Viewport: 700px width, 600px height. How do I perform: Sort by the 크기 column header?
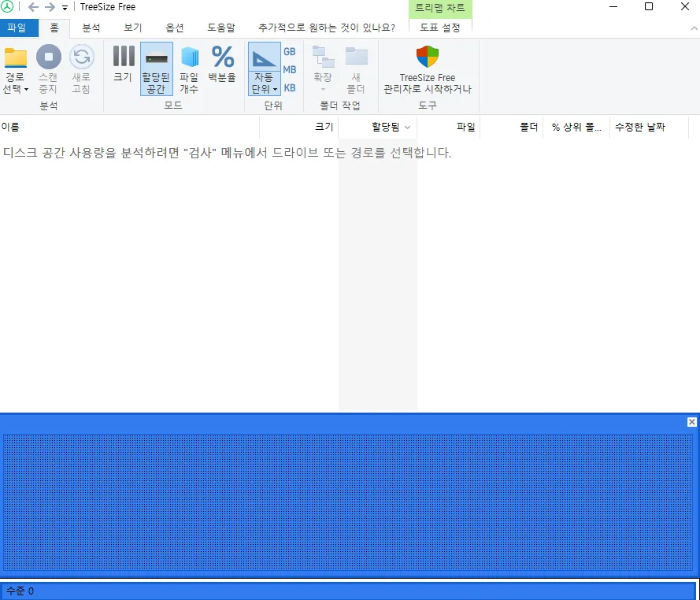point(299,128)
